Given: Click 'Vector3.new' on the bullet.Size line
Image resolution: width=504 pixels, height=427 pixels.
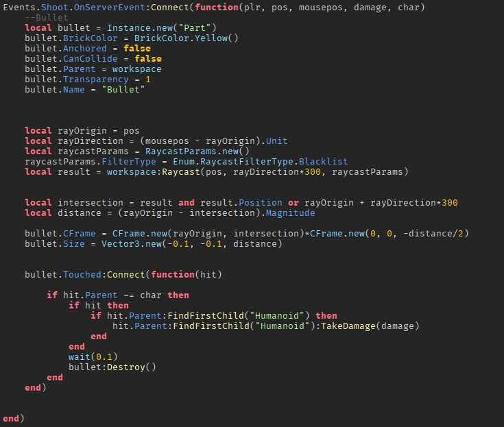Looking at the screenshot, I should click(x=132, y=244).
